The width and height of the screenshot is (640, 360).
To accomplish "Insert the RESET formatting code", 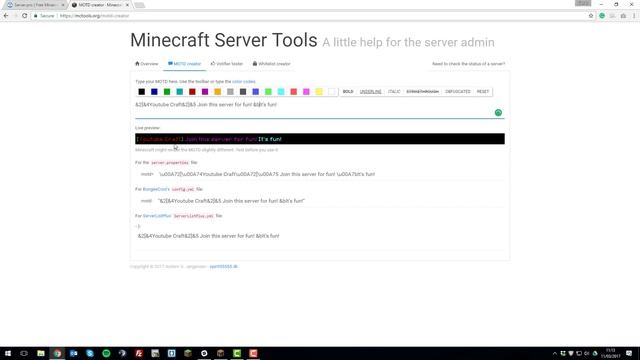I will (x=483, y=92).
